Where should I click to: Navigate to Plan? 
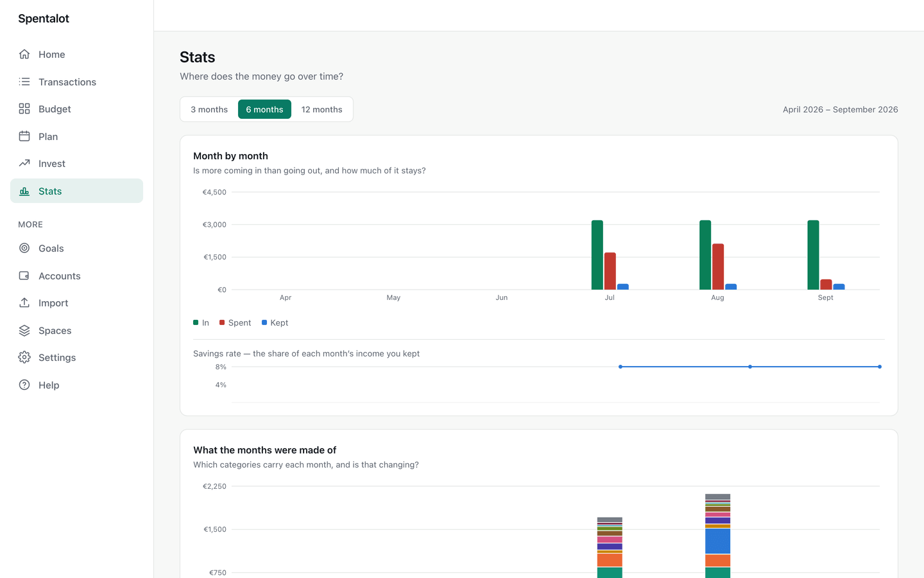point(76,136)
